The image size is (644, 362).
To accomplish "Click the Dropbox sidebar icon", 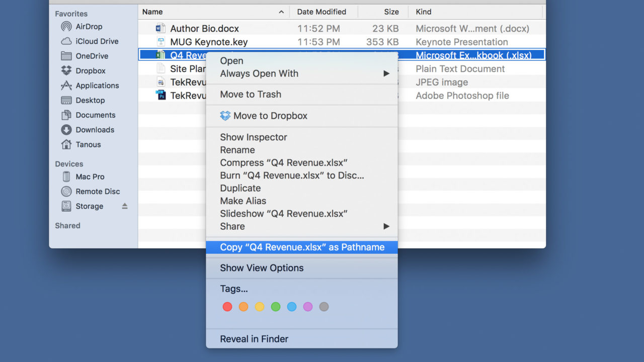I will click(x=66, y=71).
